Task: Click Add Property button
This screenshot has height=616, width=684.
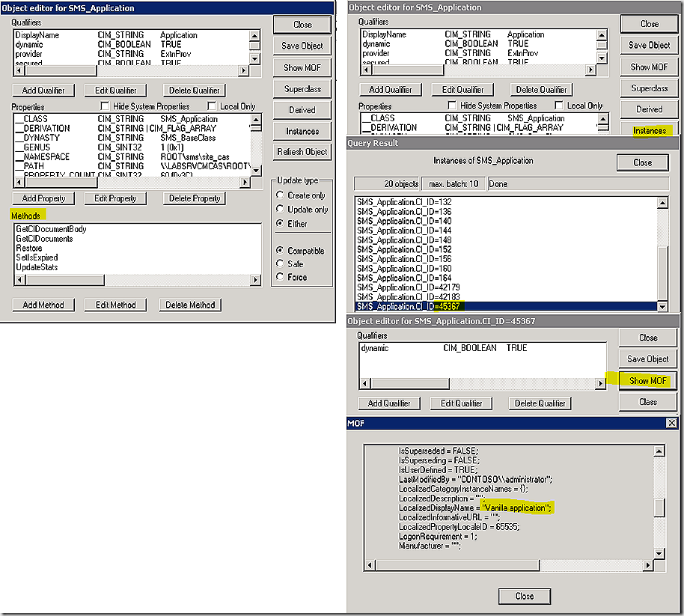Action: 43,198
